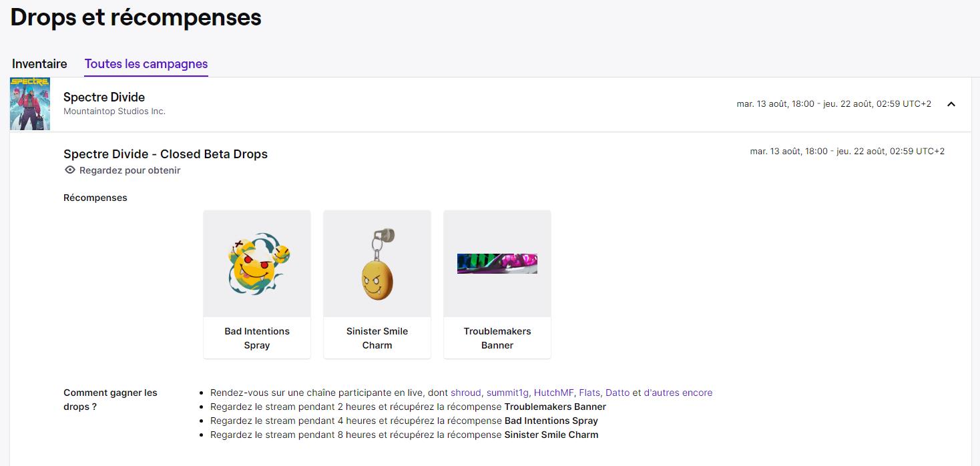Open the Sinister Smile Charm reward image
The image size is (980, 466).
(377, 263)
